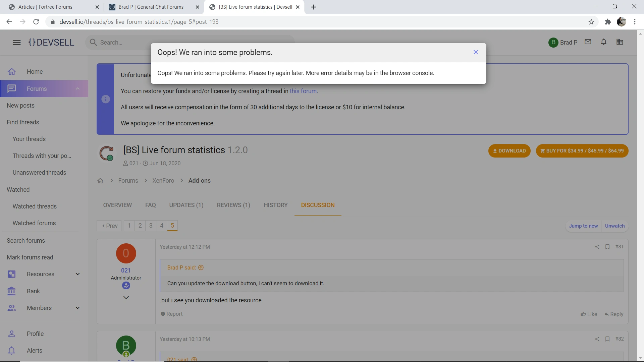Open the Reviews (1) tab

(x=233, y=205)
